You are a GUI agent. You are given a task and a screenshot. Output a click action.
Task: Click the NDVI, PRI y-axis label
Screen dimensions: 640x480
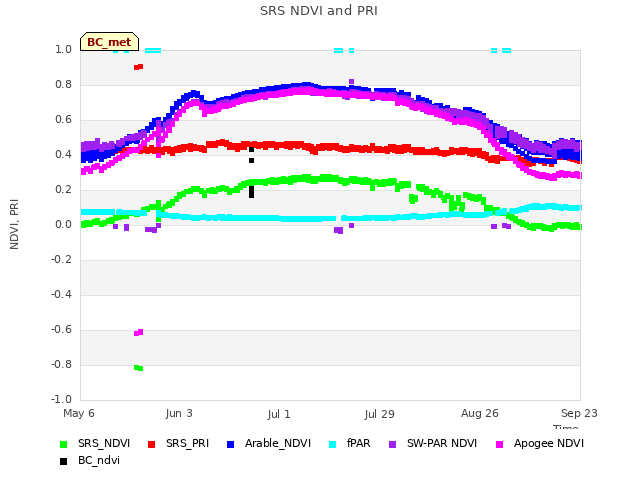(14, 224)
